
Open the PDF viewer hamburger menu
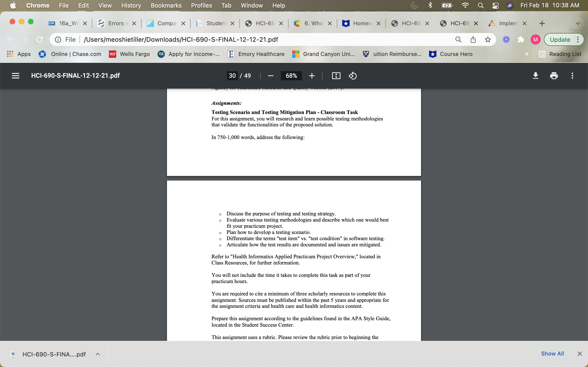click(15, 75)
